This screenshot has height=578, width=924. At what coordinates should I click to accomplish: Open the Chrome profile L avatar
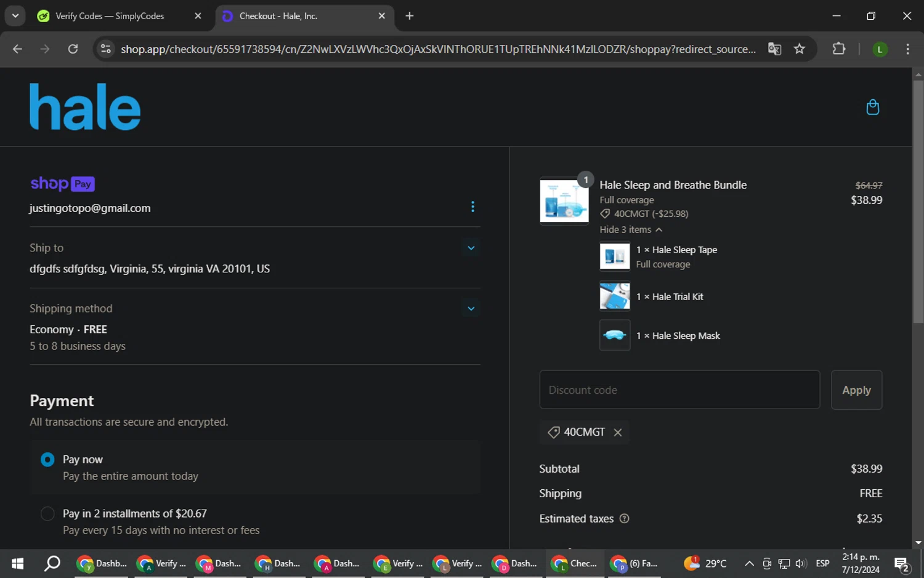click(880, 49)
